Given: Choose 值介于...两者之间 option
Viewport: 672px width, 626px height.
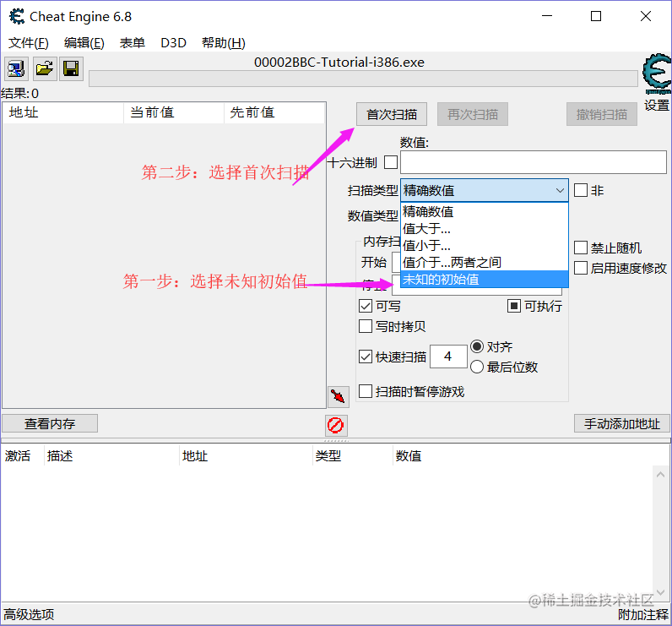Looking at the screenshot, I should (x=485, y=262).
